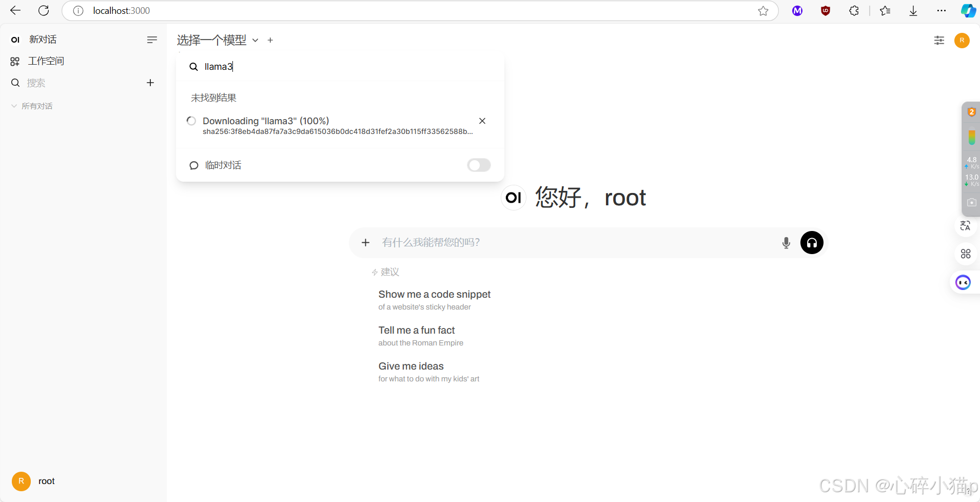Collapse the sidebar with the hamburger icon

pyautogui.click(x=151, y=40)
